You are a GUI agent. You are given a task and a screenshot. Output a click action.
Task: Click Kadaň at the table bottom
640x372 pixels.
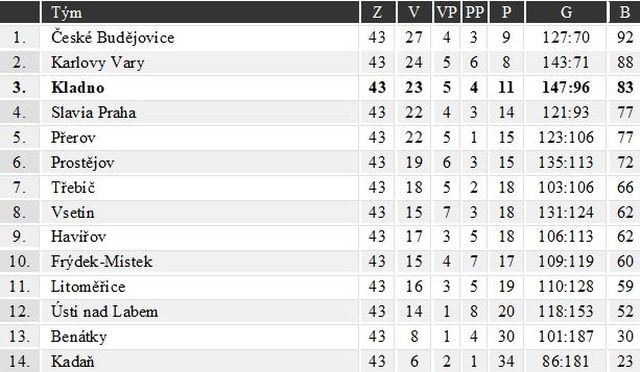73,361
